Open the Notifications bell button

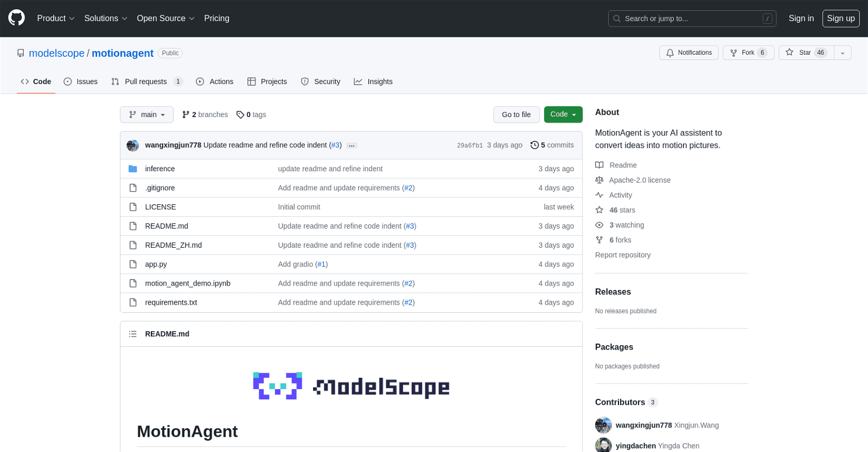(x=689, y=53)
